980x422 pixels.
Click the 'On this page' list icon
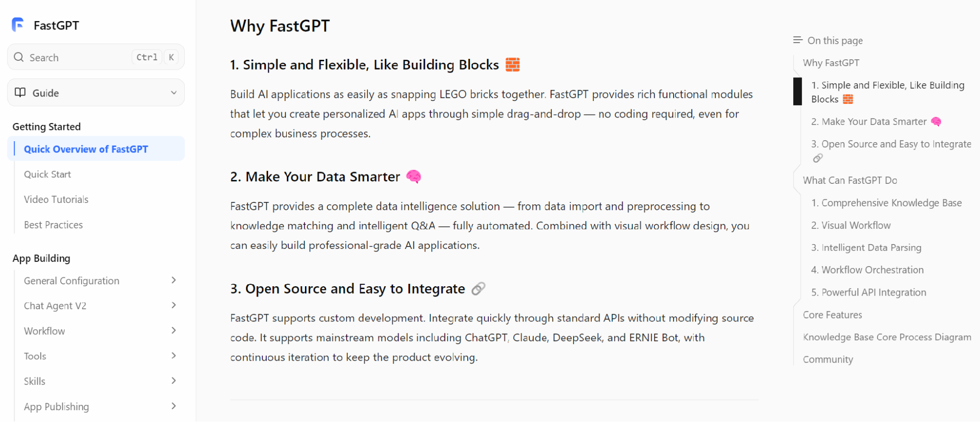click(x=798, y=40)
